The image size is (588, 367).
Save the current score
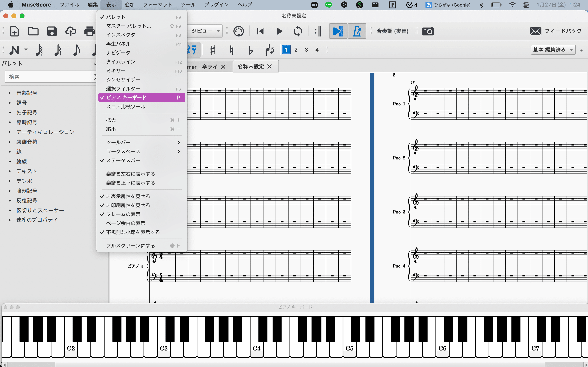(x=52, y=31)
